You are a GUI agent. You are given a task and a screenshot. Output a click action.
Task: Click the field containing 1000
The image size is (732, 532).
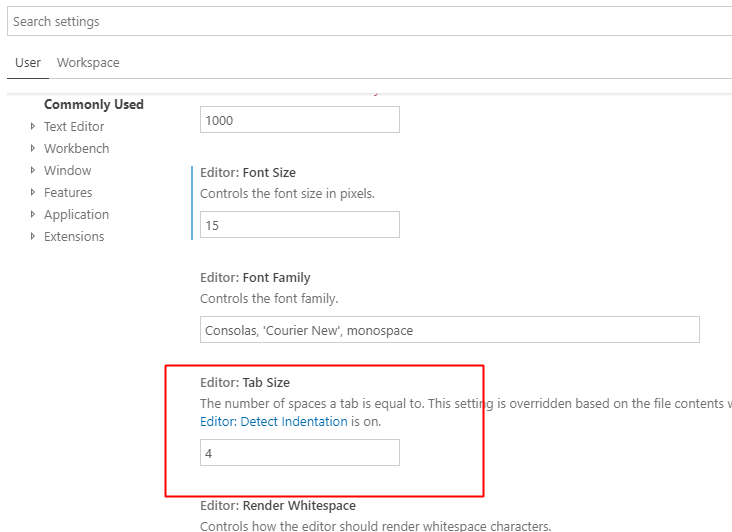coord(300,120)
